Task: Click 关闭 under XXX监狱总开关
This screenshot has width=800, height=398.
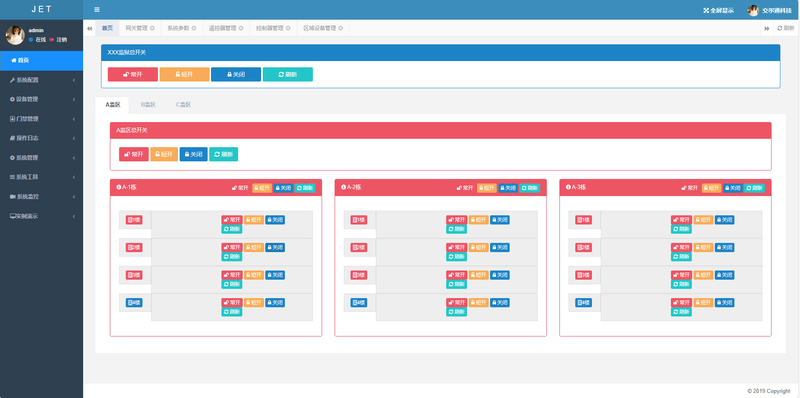Action: pos(236,74)
